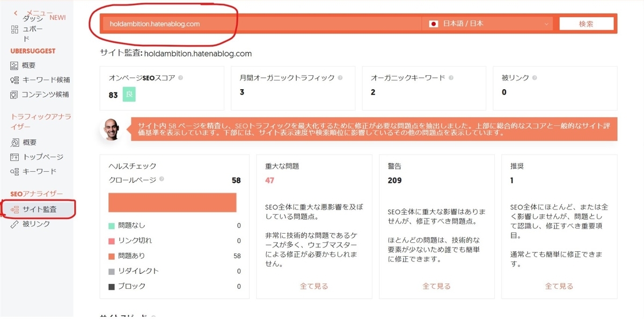Image resolution: width=644 pixels, height=319 pixels.
Task: Click メニュー collapse link
Action: tap(39, 12)
